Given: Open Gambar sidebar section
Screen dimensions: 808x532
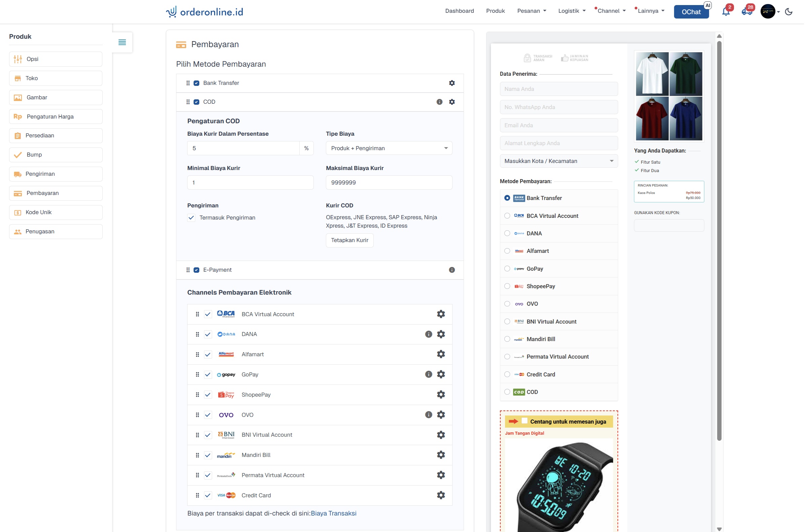Looking at the screenshot, I should (56, 98).
